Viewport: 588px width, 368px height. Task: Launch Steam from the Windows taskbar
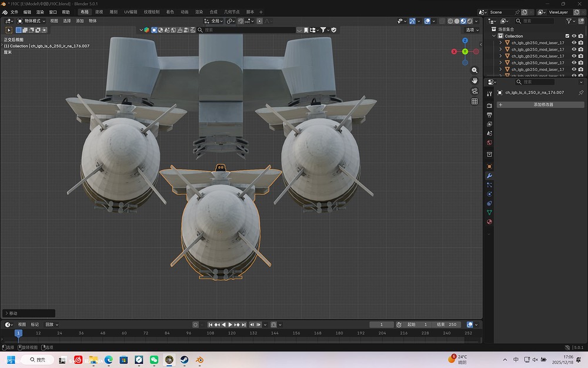point(184,359)
